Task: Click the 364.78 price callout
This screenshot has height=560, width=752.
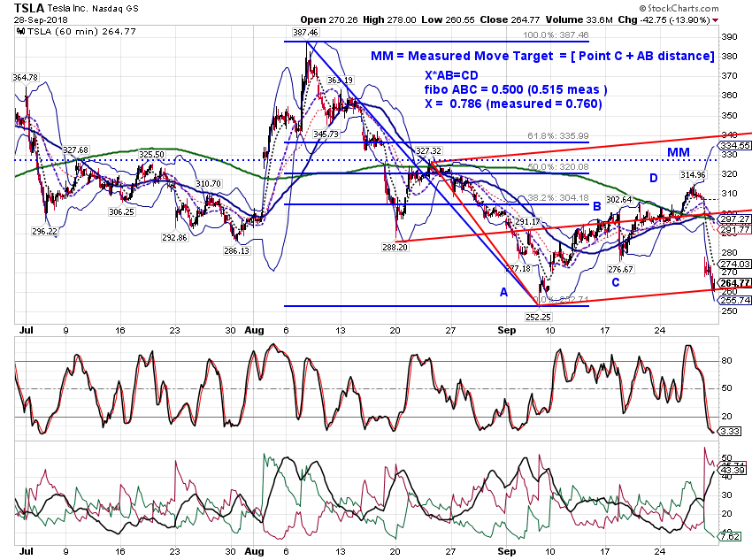Action: (x=25, y=77)
